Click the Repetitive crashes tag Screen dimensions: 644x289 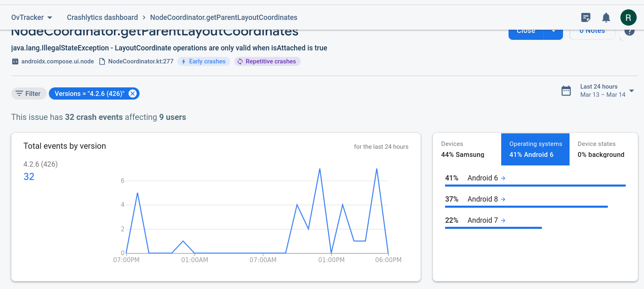[267, 61]
